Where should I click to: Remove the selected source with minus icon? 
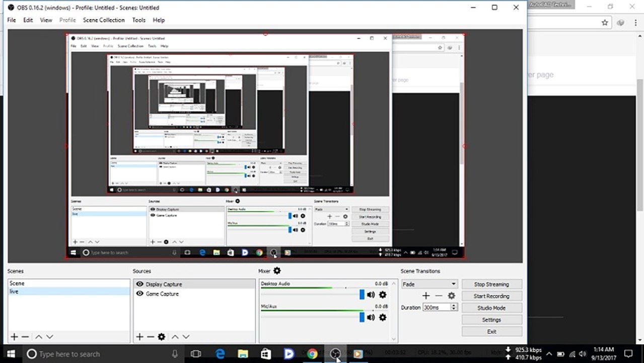150,337
